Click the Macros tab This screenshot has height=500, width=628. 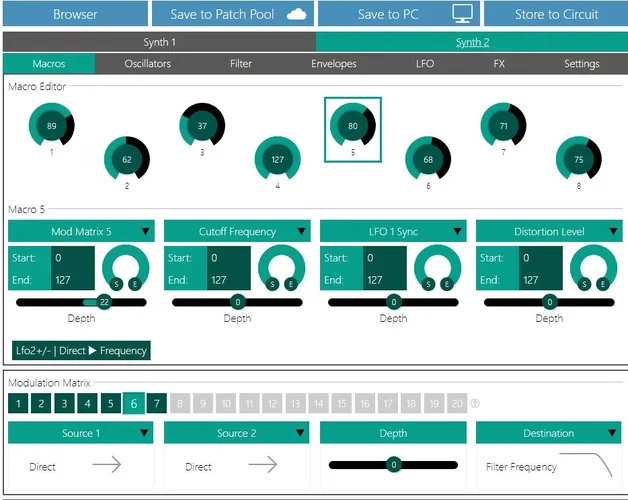click(x=49, y=64)
